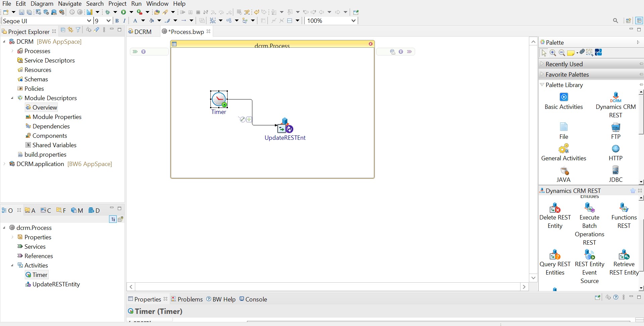Open the Basic Activities palette
The width and height of the screenshot is (644, 326).
point(563,97)
